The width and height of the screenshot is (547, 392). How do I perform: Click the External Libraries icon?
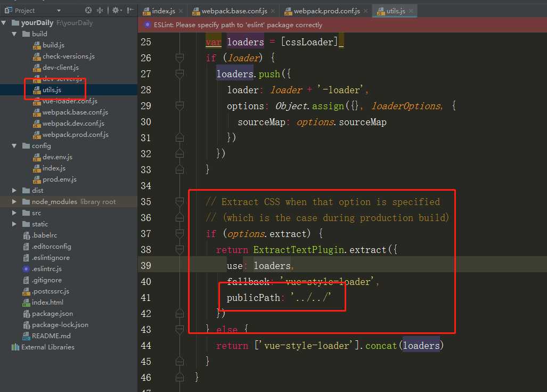click(x=15, y=347)
